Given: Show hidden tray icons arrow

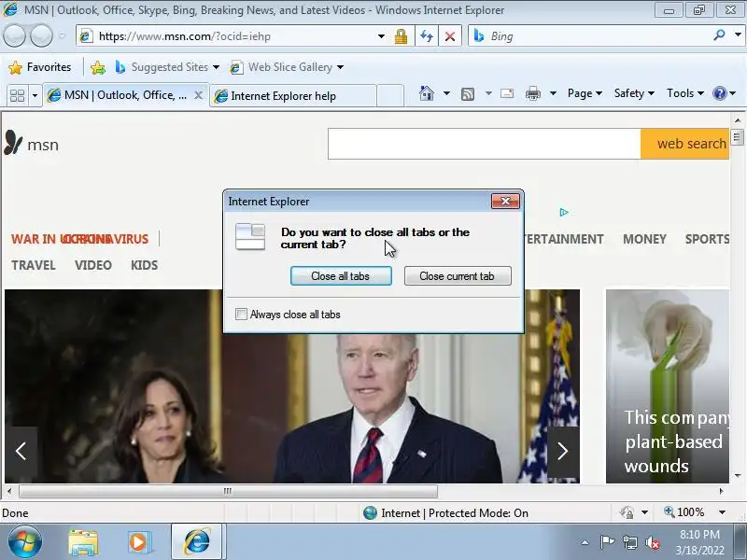Looking at the screenshot, I should (x=585, y=542).
